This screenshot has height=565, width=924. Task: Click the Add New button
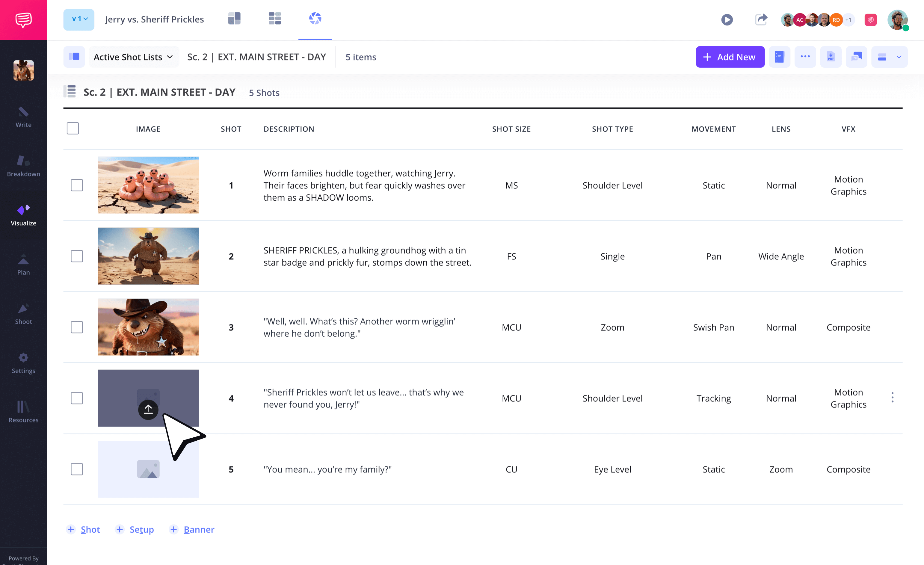tap(730, 57)
